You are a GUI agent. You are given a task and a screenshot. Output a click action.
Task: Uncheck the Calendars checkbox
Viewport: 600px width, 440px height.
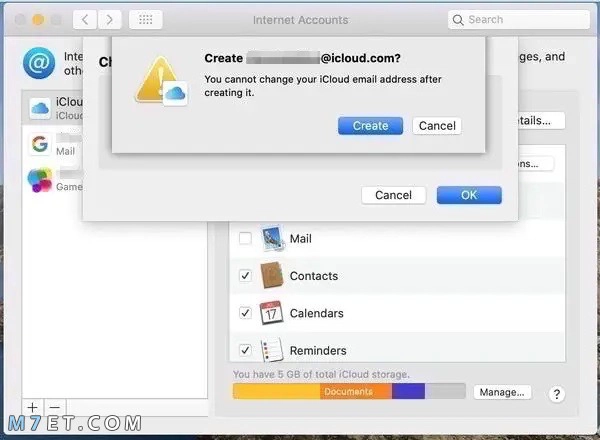point(245,313)
